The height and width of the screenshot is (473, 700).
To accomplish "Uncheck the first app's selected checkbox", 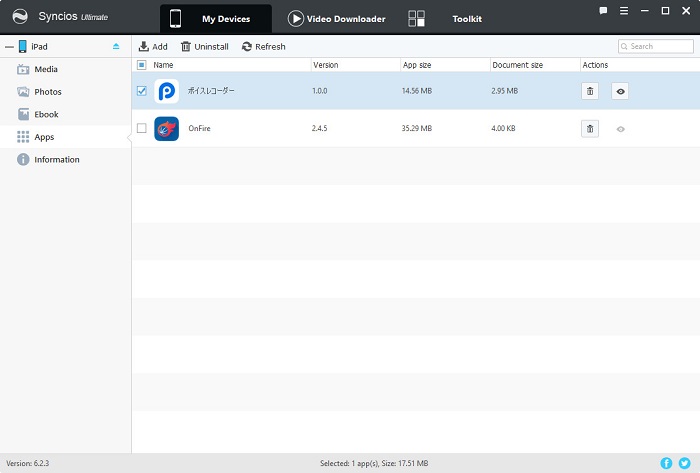I will point(141,91).
